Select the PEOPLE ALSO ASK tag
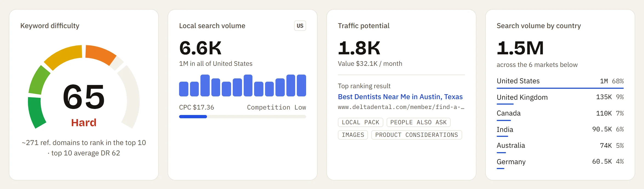The width and height of the screenshot is (644, 189). 418,122
